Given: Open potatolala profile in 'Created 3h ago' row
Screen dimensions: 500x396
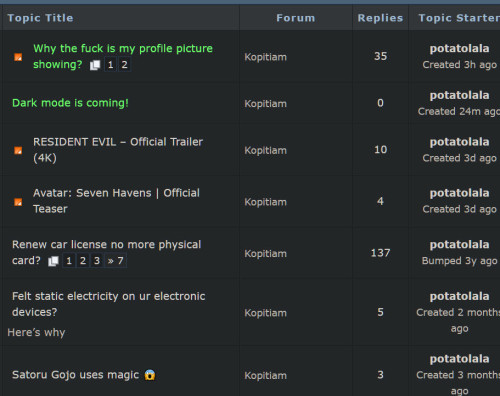Looking at the screenshot, I should coord(459,49).
